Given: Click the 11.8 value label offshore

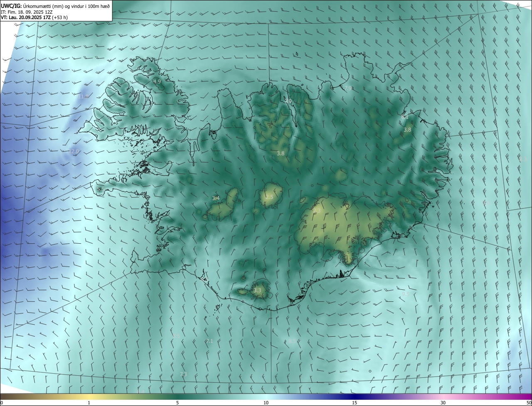Looking at the screenshot, I should pos(84,96).
